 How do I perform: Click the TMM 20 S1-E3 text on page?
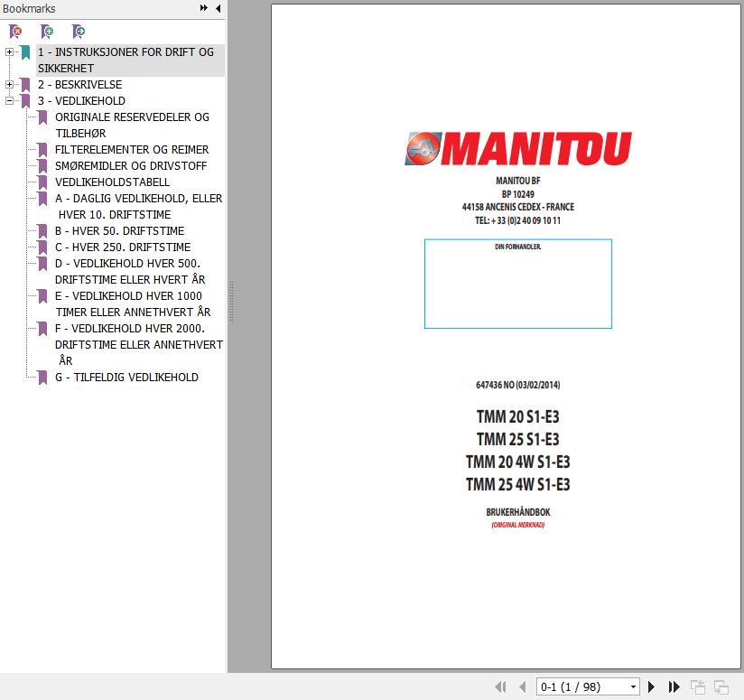pos(517,416)
